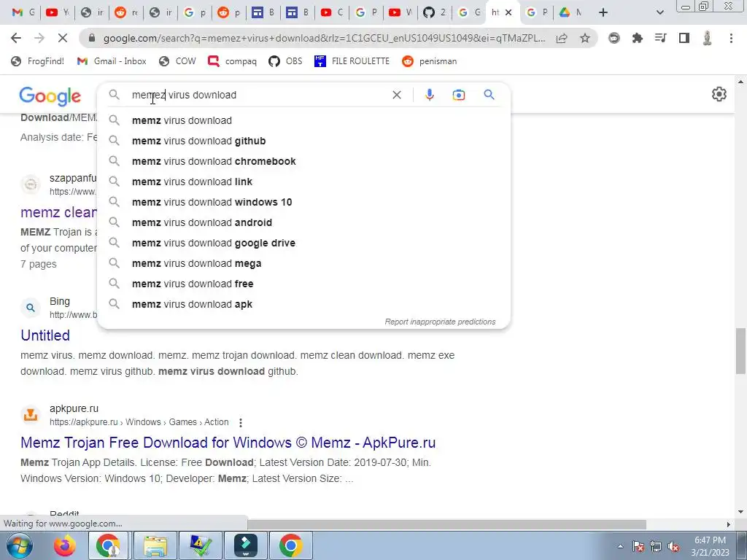Viewport: 747px width, 560px height.
Task: Select suggestion memz virus download mega
Action: tap(304, 264)
